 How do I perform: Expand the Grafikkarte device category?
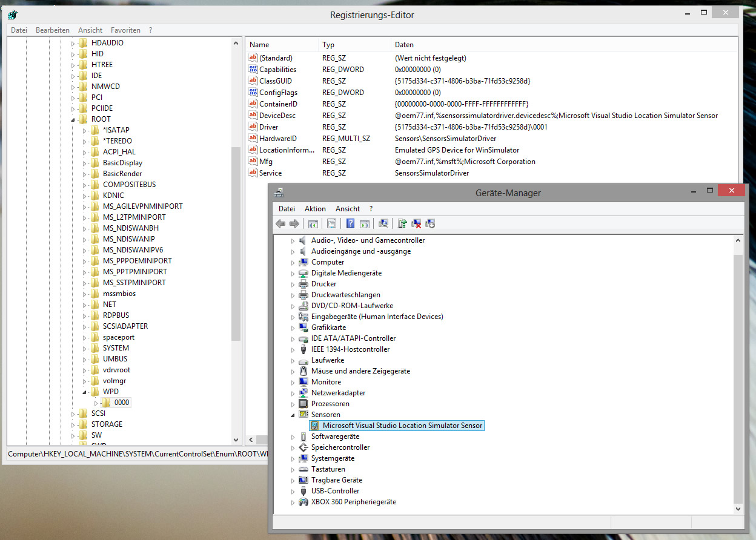point(293,328)
